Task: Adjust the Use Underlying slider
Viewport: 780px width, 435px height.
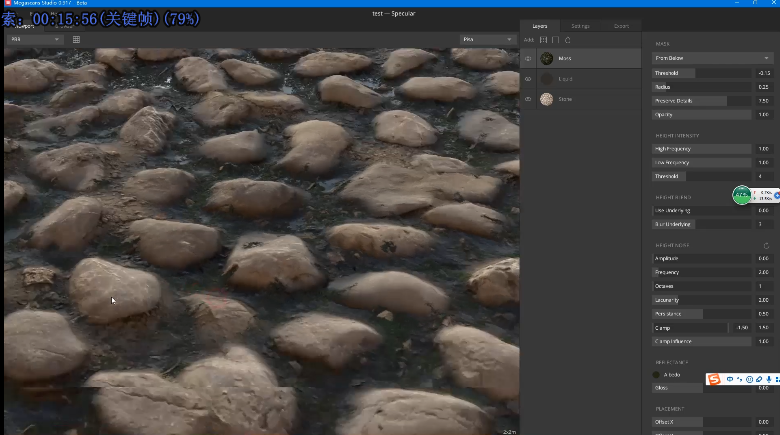Action: (702, 211)
